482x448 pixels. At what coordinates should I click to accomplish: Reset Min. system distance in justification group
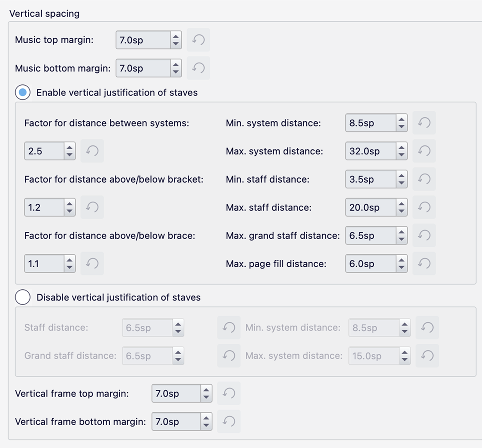tap(424, 123)
